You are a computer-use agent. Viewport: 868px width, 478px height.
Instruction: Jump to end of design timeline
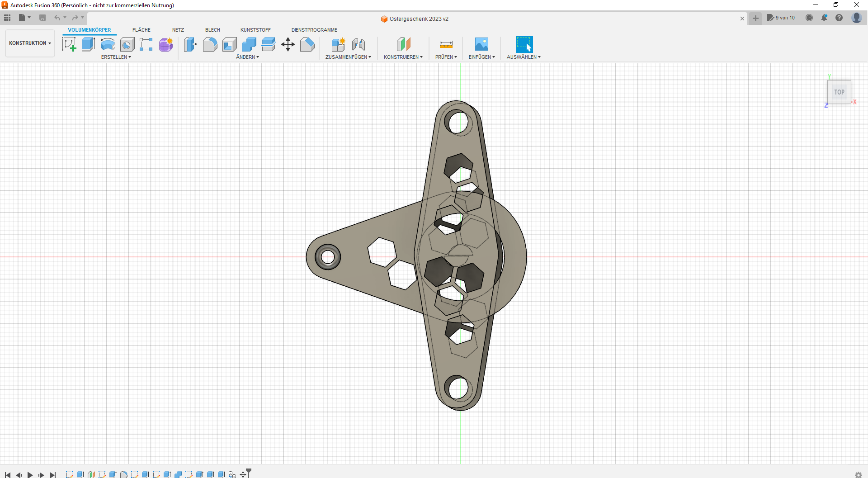click(x=52, y=475)
